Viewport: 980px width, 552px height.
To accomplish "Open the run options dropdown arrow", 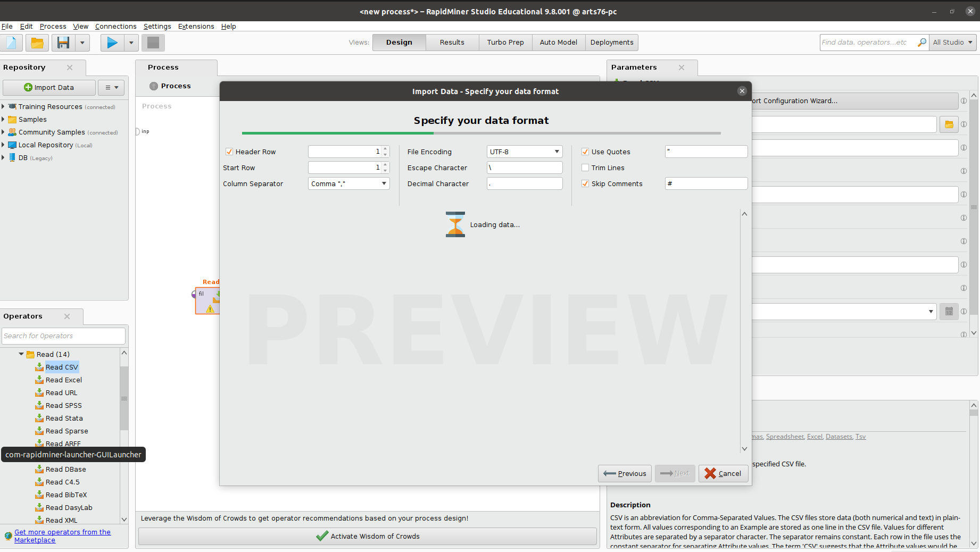I will (x=131, y=43).
